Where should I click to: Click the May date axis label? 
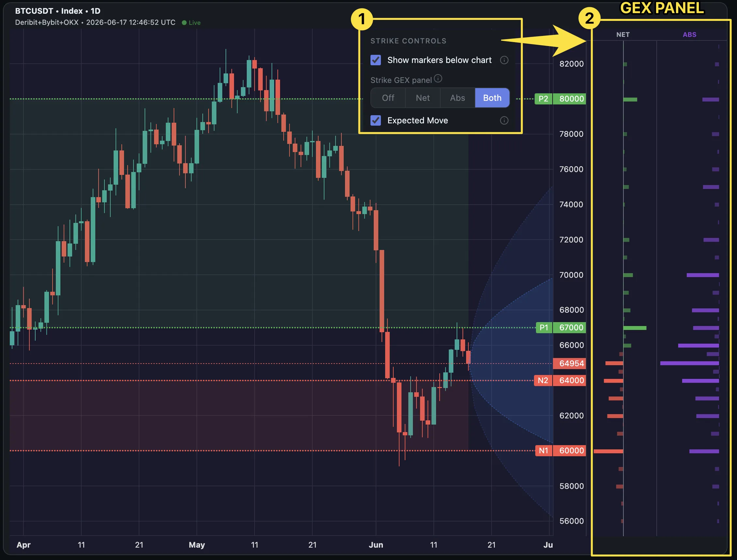197,545
